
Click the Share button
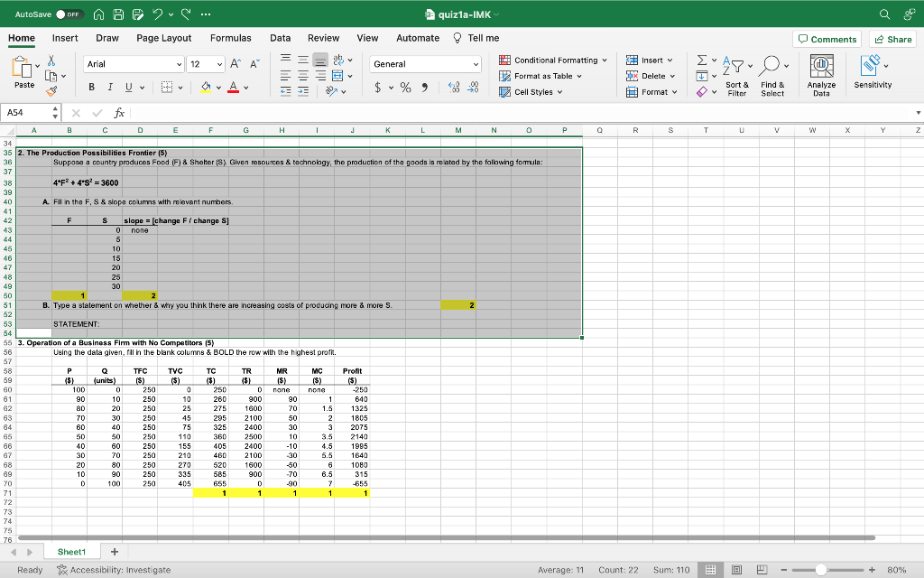tap(892, 39)
